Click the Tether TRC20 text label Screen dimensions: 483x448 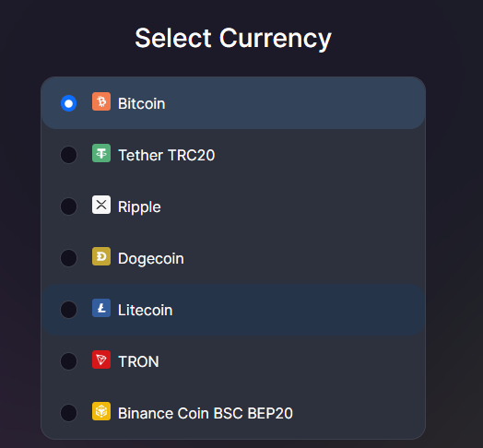click(x=167, y=155)
